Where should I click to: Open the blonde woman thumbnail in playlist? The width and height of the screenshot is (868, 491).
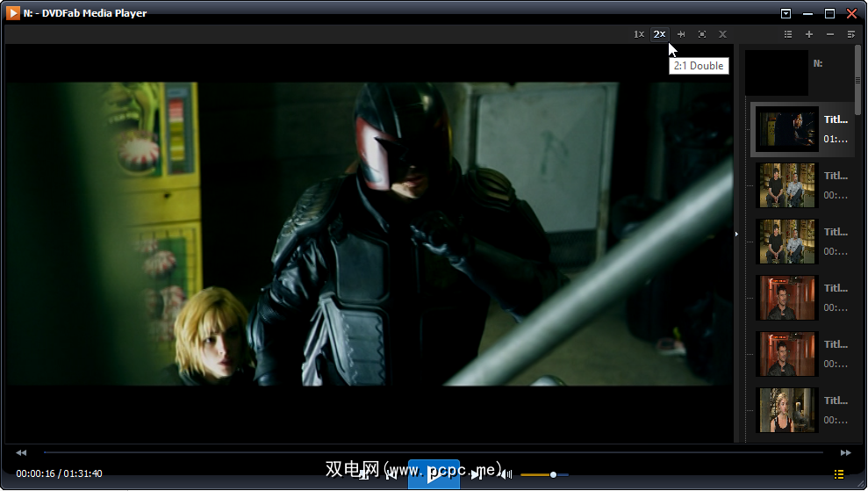pos(787,410)
